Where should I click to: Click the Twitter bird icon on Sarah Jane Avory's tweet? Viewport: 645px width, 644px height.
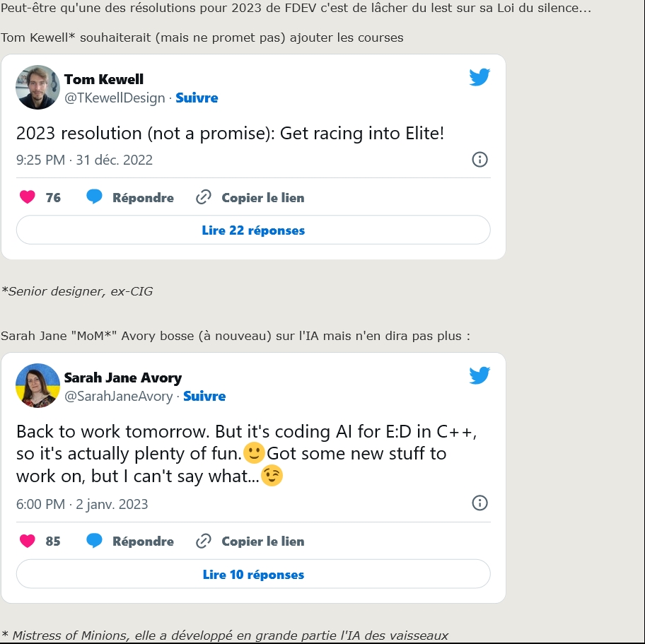click(480, 375)
